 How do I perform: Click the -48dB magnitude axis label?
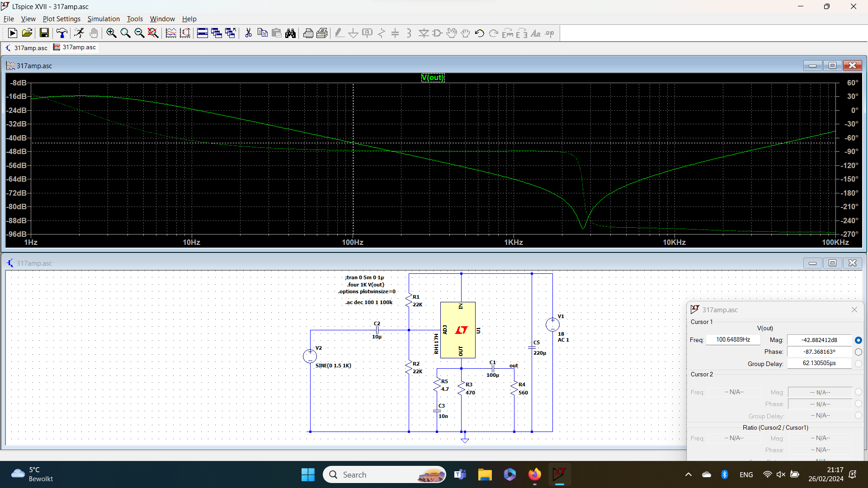17,151
